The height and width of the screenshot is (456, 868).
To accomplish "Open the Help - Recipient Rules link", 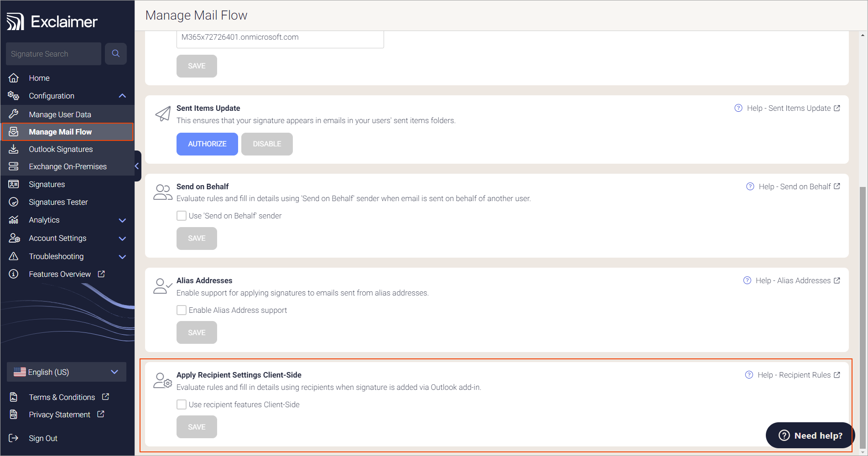I will [794, 375].
